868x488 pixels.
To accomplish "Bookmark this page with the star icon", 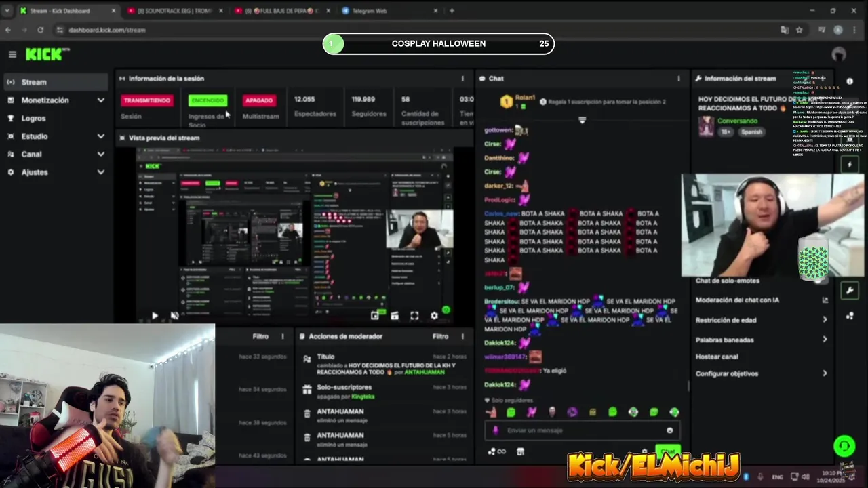I will pos(800,30).
